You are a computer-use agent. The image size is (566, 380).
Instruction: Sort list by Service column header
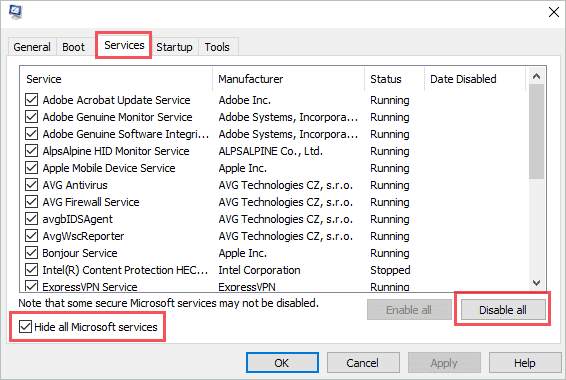tap(116, 79)
